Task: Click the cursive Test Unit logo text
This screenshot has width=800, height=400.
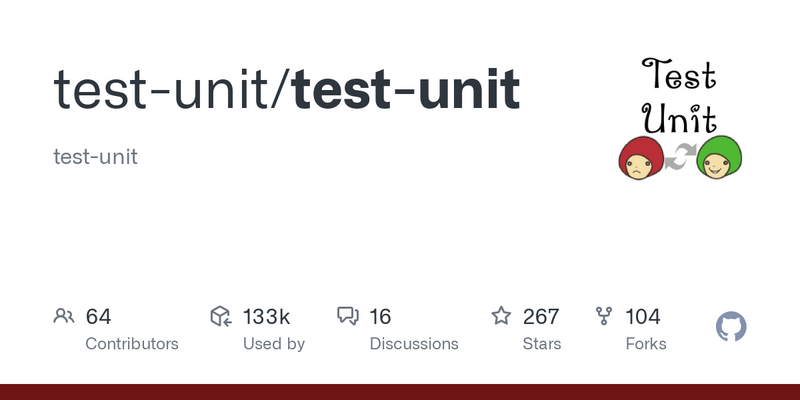Action: 680,95
